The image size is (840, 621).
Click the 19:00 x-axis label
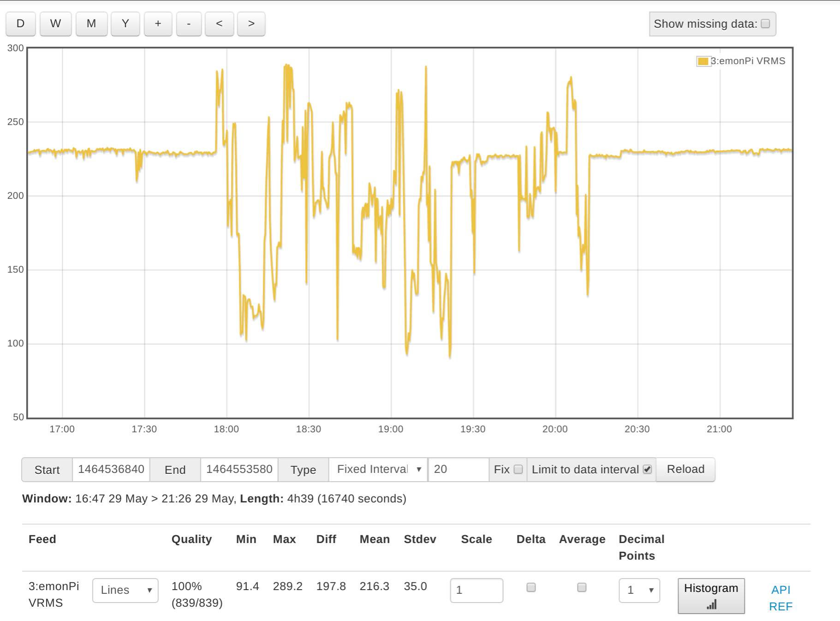tap(391, 429)
